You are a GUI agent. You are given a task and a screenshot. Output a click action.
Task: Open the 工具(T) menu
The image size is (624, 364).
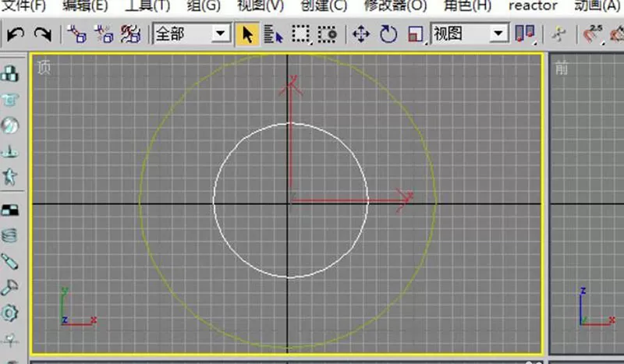click(147, 5)
